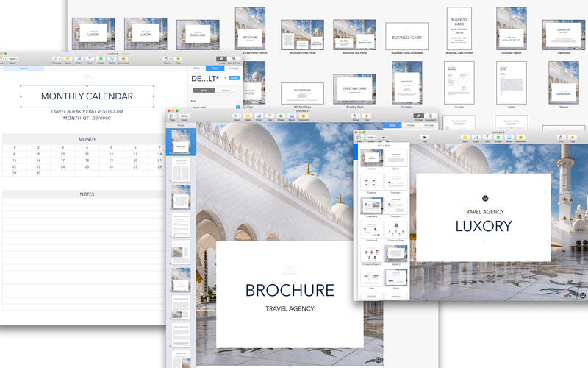Toggle Sort & Filter panel in Numbers window

[x=234, y=60]
